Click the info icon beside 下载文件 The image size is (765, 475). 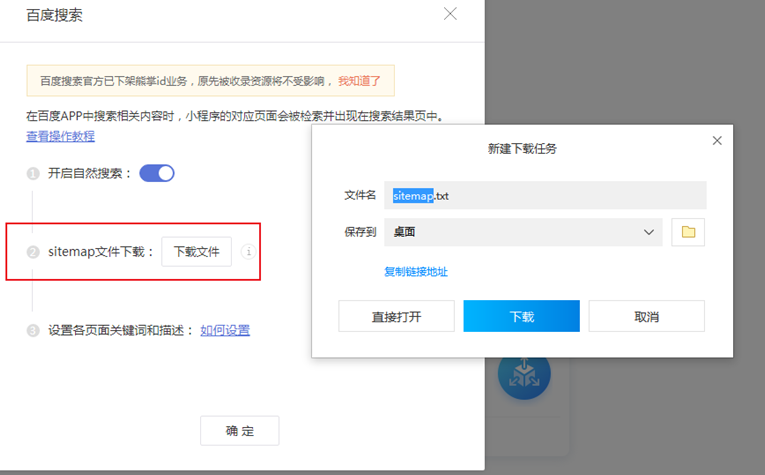248,252
